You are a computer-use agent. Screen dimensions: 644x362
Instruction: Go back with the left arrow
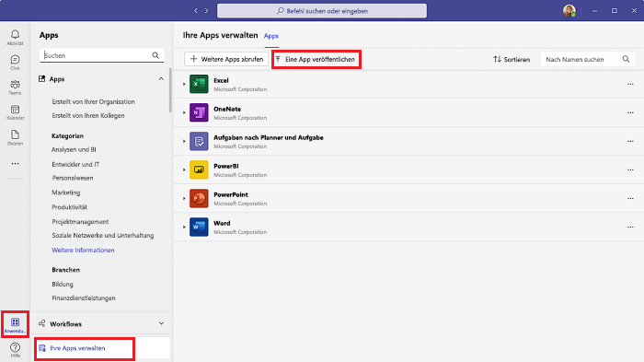(195, 11)
